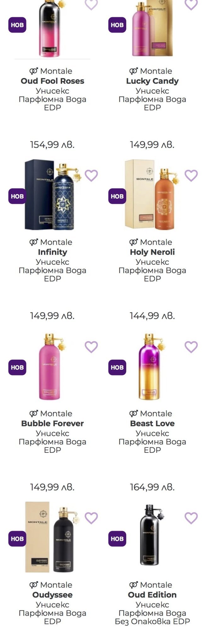
Task: Click heart icon beside Oudyssee bottle
Action: click(x=91, y=518)
